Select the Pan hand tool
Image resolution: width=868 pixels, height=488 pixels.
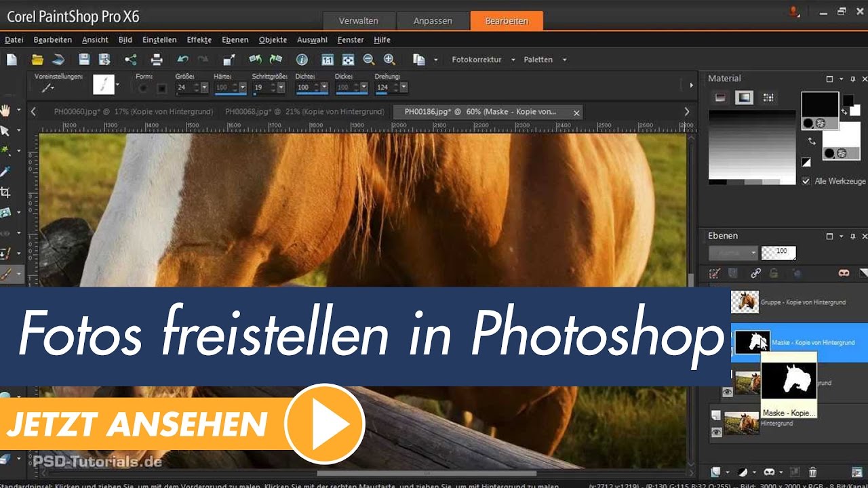click(x=6, y=110)
